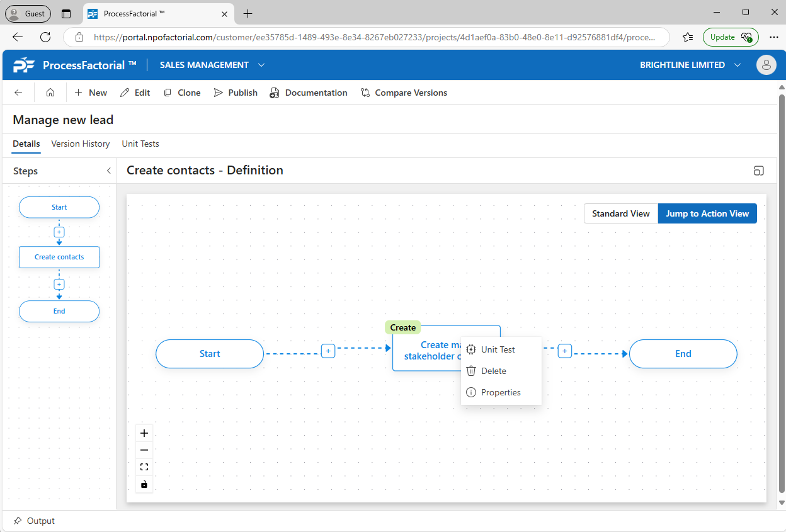Click Compare Versions in the toolbar
Image resolution: width=786 pixels, height=532 pixels.
[x=404, y=93]
